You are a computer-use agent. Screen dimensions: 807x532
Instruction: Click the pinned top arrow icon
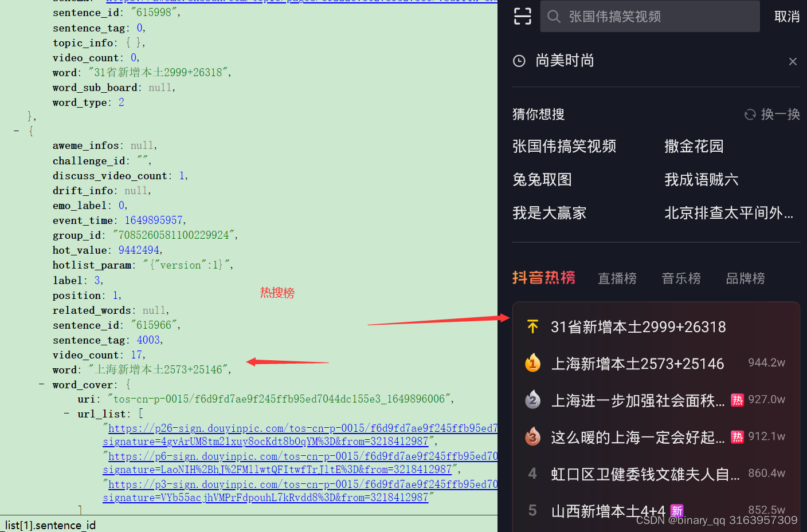[532, 326]
